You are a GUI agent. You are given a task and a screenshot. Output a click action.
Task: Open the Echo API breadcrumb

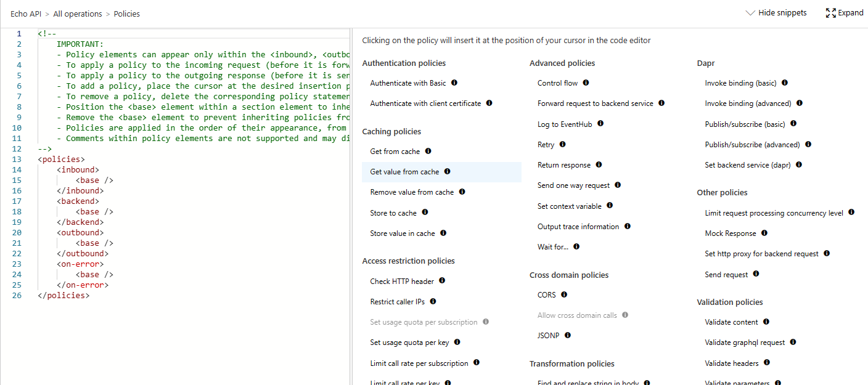(x=26, y=14)
